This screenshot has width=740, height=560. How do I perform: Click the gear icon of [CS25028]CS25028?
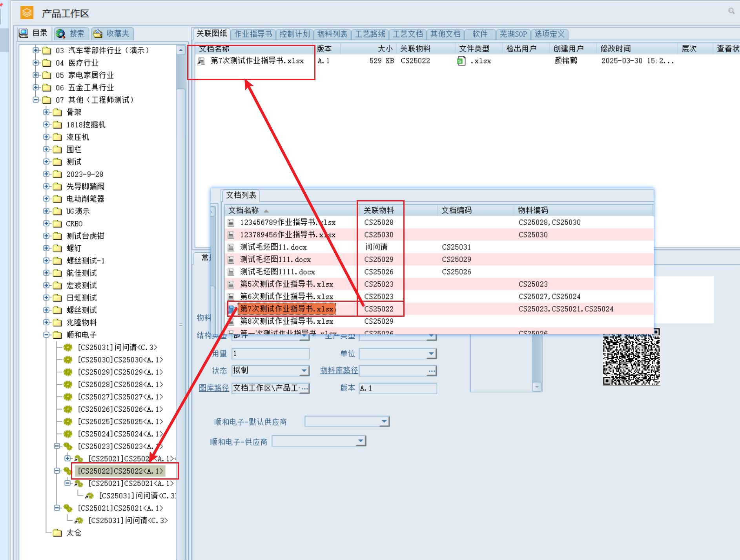point(68,385)
